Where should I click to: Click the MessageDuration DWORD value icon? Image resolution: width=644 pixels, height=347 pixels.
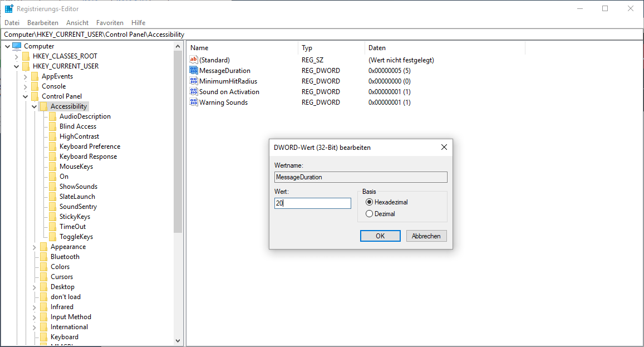[x=194, y=71]
